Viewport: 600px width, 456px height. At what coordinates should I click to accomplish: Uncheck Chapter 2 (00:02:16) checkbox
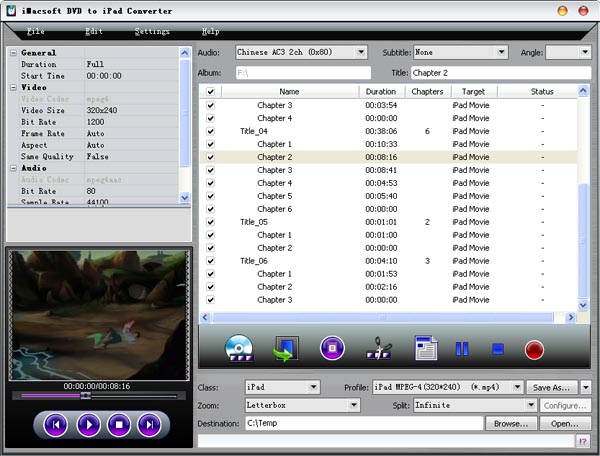click(x=210, y=287)
